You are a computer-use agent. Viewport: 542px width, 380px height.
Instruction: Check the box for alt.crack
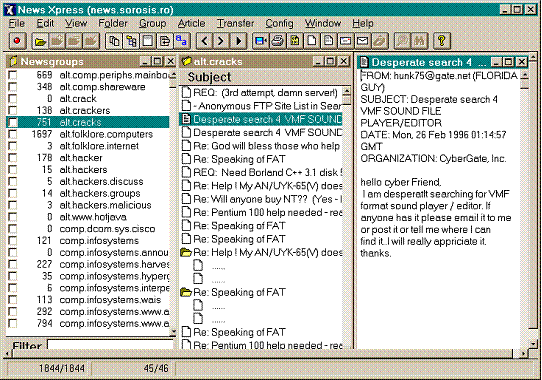coord(12,99)
